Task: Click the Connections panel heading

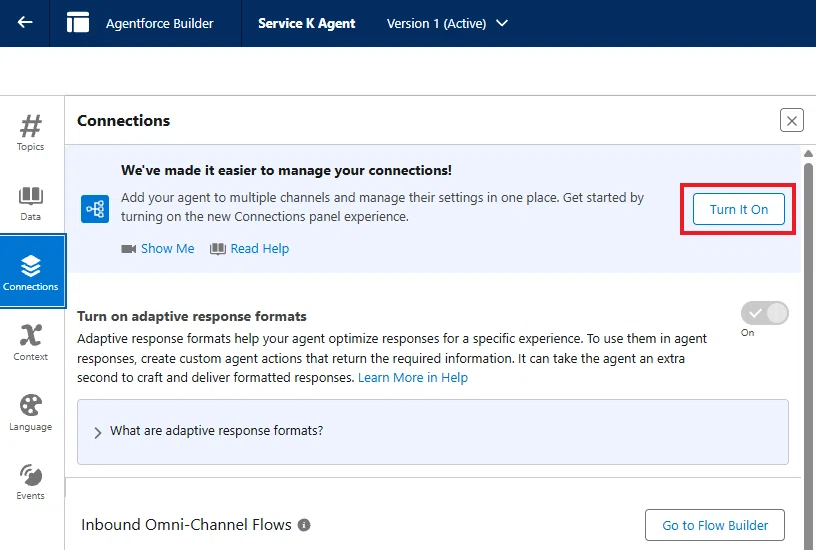Action: point(123,120)
